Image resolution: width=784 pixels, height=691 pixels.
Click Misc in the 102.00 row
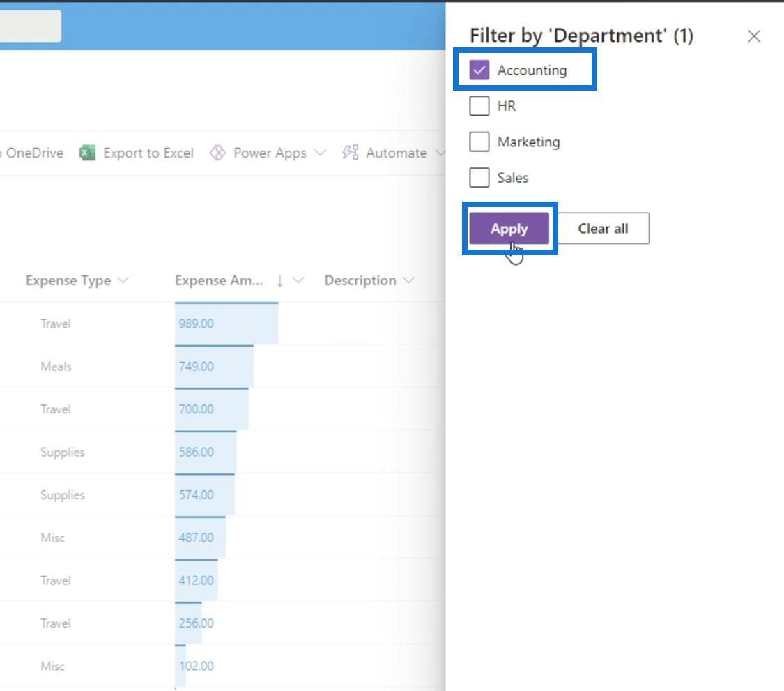click(x=52, y=666)
